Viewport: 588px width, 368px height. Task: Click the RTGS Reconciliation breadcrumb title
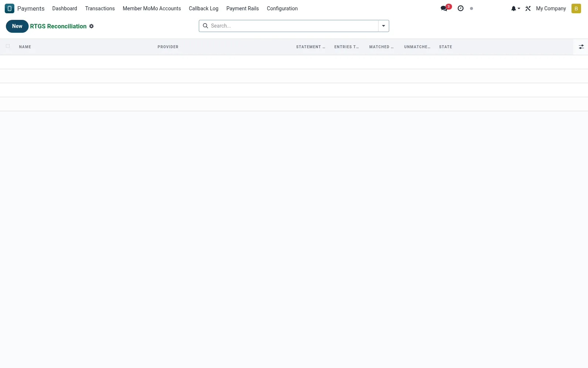58,26
